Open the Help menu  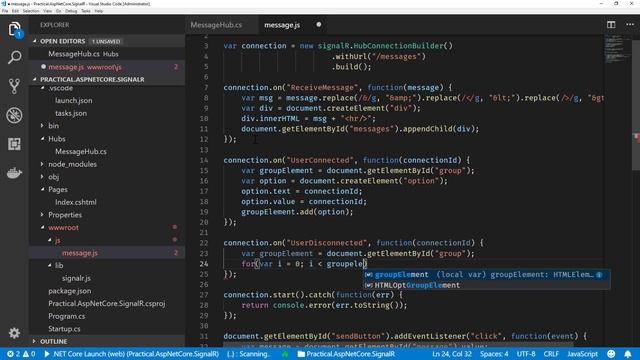(x=99, y=11)
